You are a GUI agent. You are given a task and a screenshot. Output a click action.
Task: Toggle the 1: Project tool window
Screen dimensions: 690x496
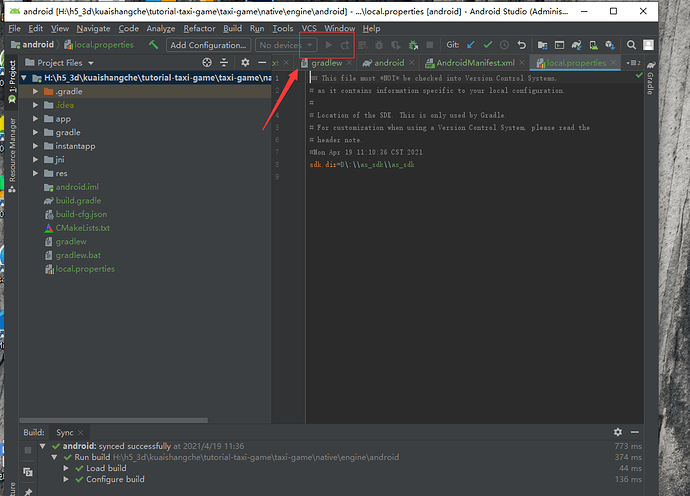pyautogui.click(x=12, y=81)
